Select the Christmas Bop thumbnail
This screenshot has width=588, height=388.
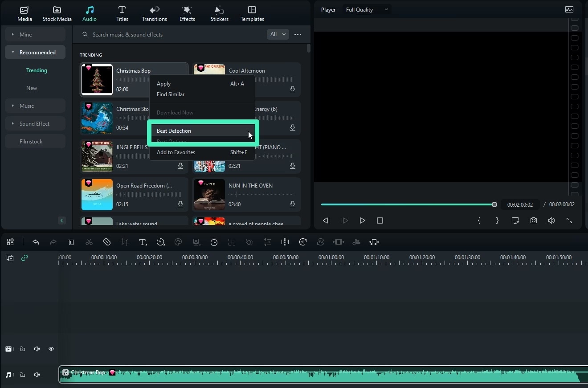[x=97, y=80]
